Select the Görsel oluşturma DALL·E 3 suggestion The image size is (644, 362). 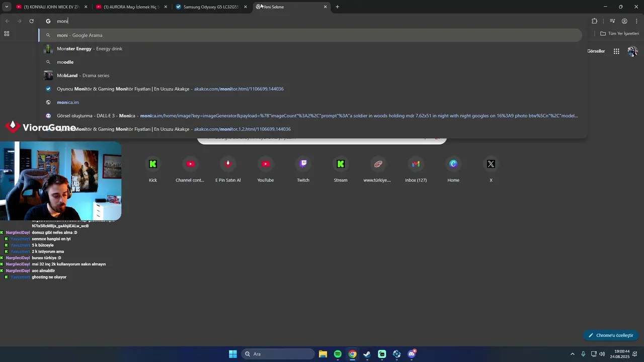tap(310, 116)
